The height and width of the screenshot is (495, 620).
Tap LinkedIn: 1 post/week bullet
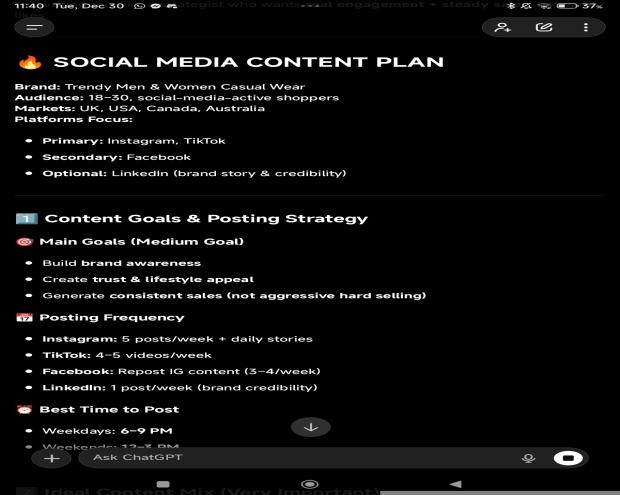click(180, 388)
